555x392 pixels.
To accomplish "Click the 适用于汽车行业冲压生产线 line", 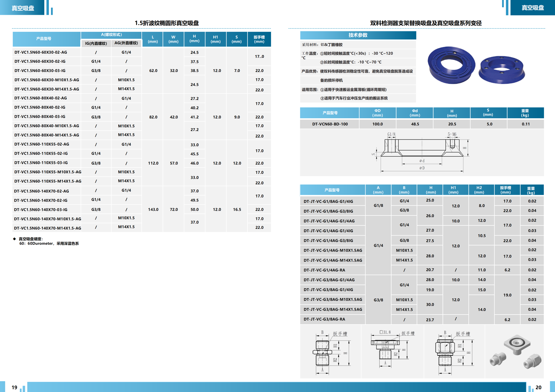I will (354, 98).
